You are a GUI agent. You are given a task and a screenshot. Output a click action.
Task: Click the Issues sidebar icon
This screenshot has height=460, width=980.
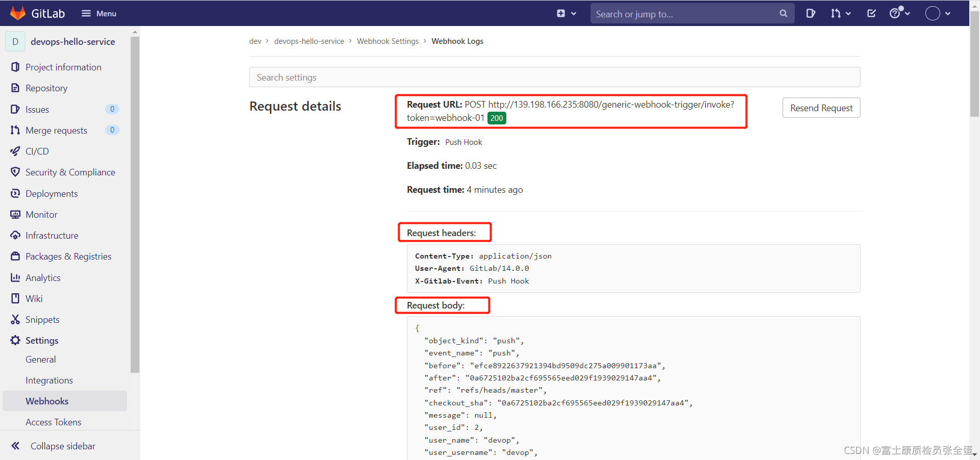point(15,109)
